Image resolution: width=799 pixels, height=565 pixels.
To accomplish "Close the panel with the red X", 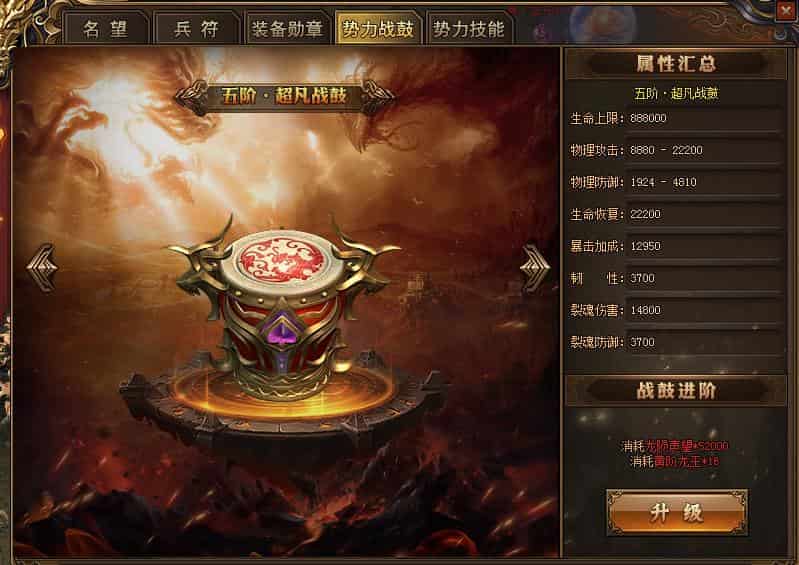I will (x=785, y=11).
